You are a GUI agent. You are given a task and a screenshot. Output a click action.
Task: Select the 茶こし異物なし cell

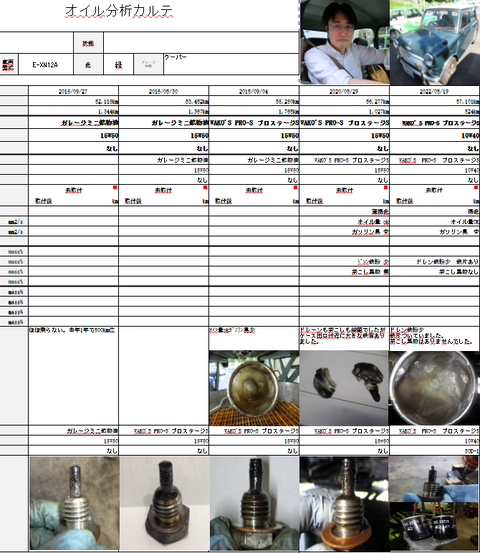point(435,272)
